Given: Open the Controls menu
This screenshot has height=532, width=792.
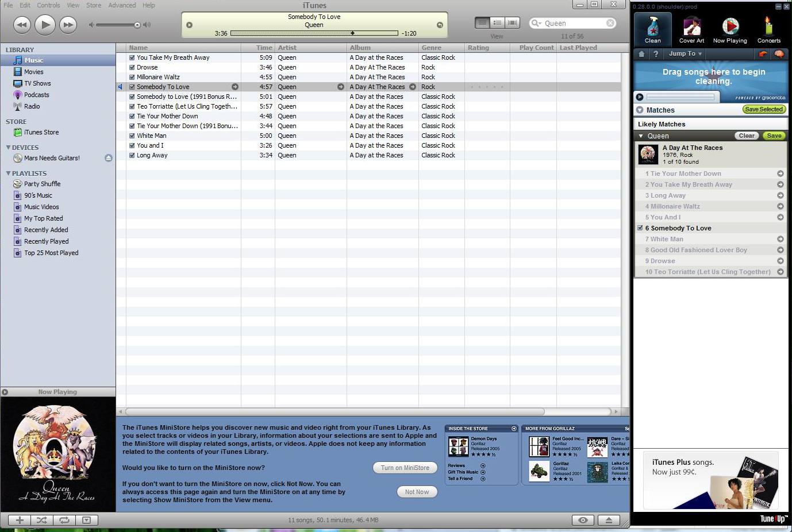Looking at the screenshot, I should (x=48, y=5).
